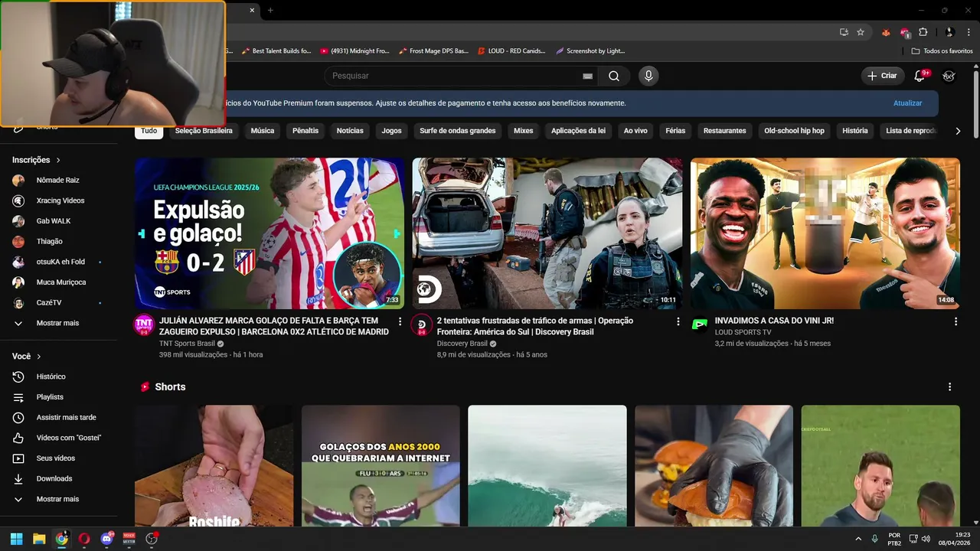
Task: Play the Barcelona 0-2 Atlético thumbnail
Action: [x=269, y=233]
